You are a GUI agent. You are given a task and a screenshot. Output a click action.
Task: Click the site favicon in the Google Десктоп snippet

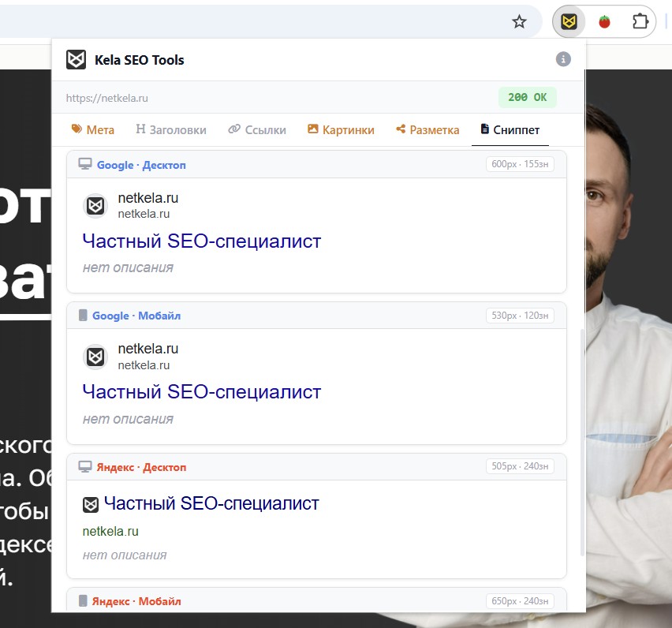[95, 206]
